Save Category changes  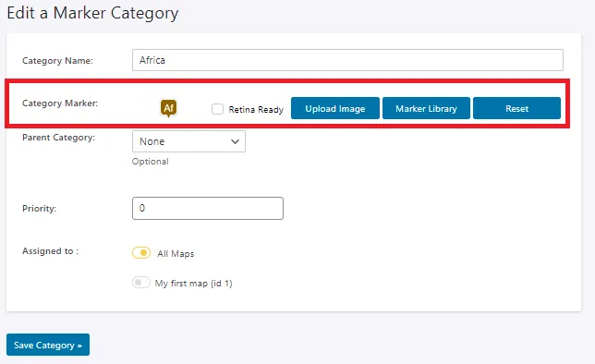coord(48,345)
